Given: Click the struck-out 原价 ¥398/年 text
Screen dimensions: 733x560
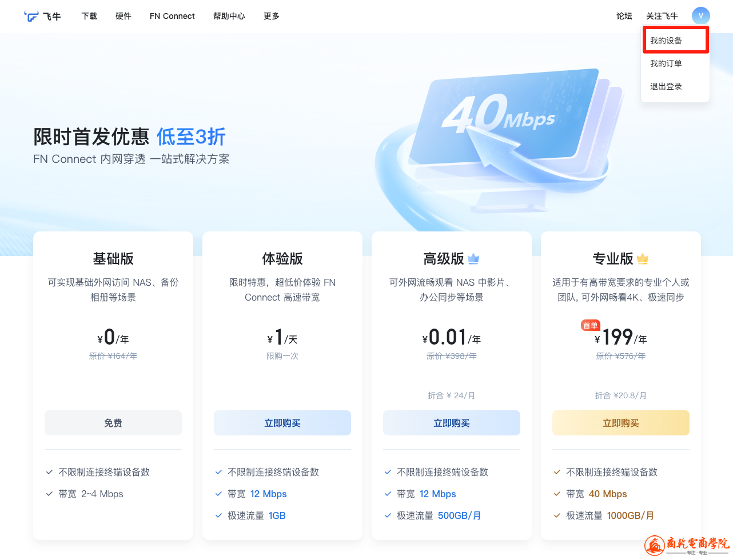Looking at the screenshot, I should [452, 356].
